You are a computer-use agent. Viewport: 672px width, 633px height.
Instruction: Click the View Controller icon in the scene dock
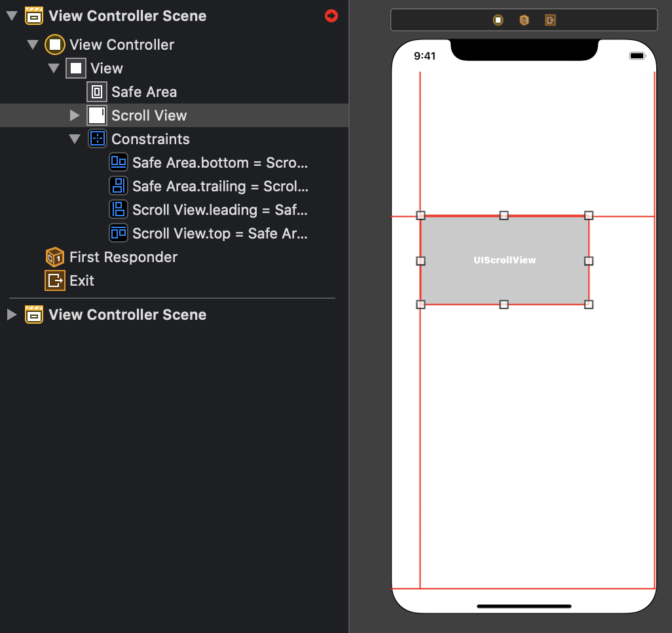(x=498, y=20)
